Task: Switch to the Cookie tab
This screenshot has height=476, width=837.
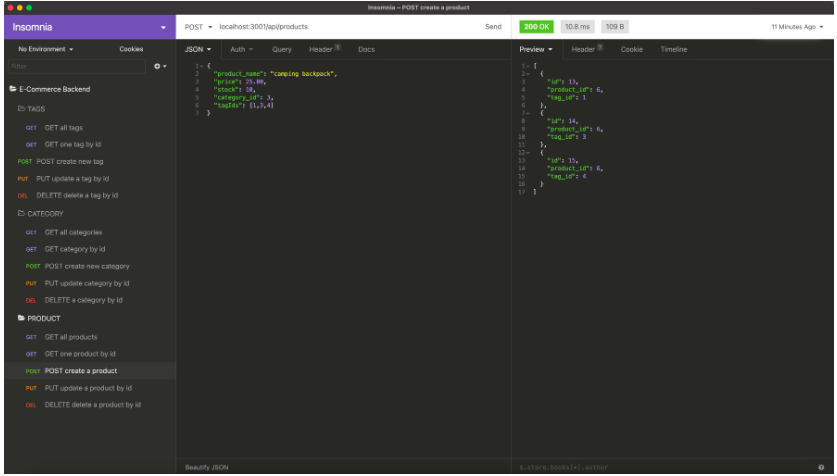Action: tap(631, 49)
